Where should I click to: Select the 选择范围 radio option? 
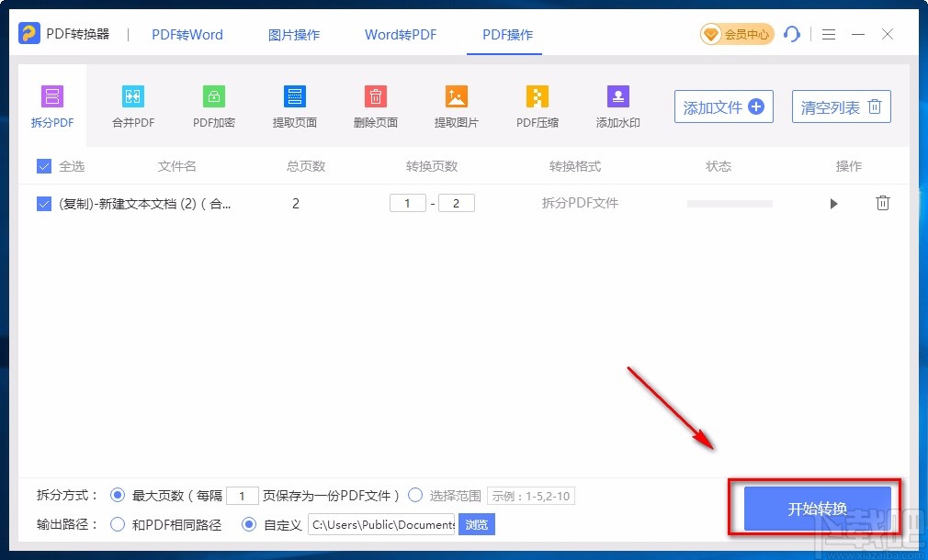pyautogui.click(x=416, y=495)
